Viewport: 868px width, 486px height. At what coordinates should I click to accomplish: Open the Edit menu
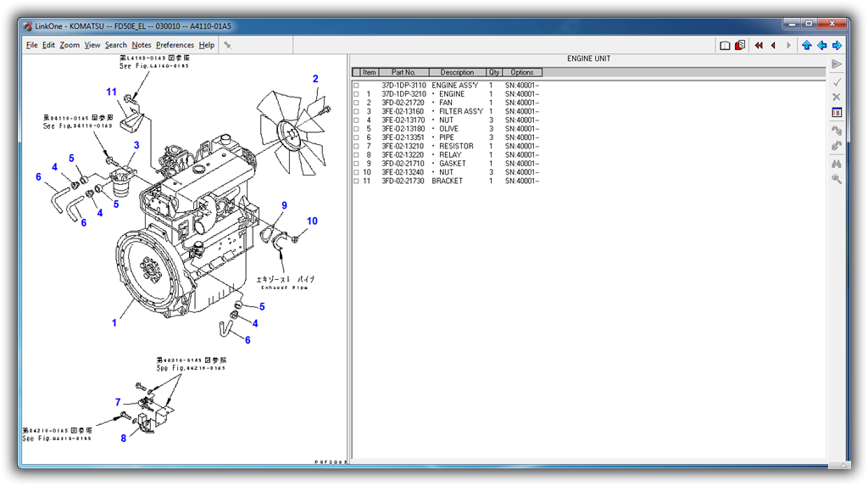(48, 46)
